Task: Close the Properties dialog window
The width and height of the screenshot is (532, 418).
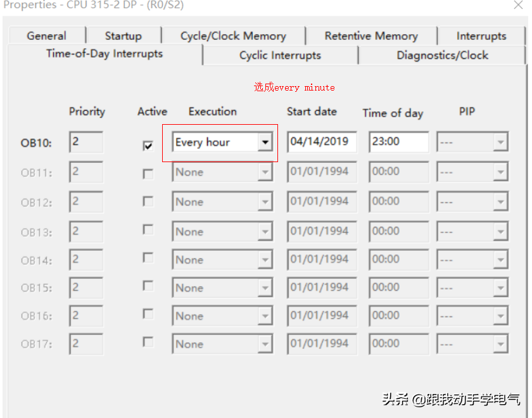Action: point(517,6)
